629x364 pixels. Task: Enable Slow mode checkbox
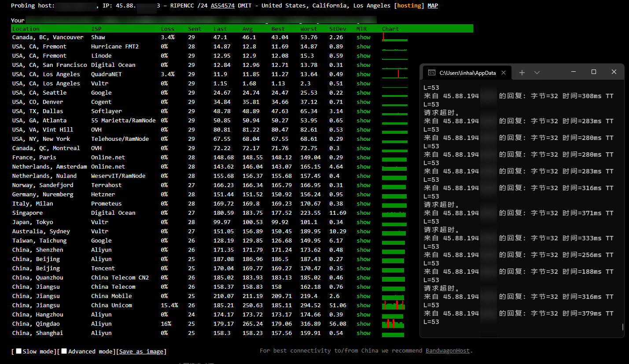[18, 351]
